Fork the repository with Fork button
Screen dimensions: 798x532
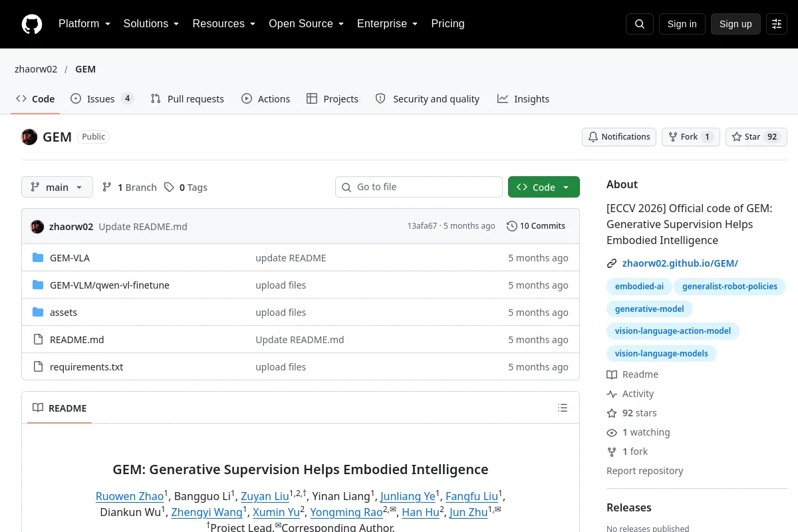(690, 137)
